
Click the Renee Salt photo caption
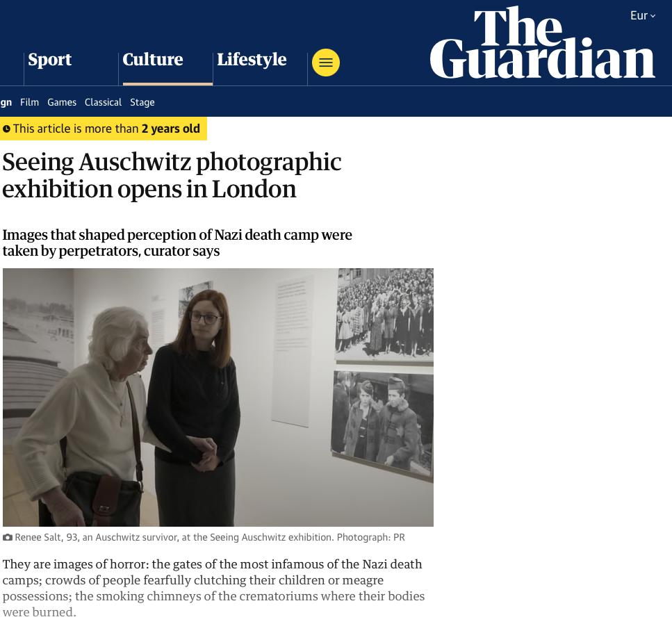pyautogui.click(x=210, y=537)
